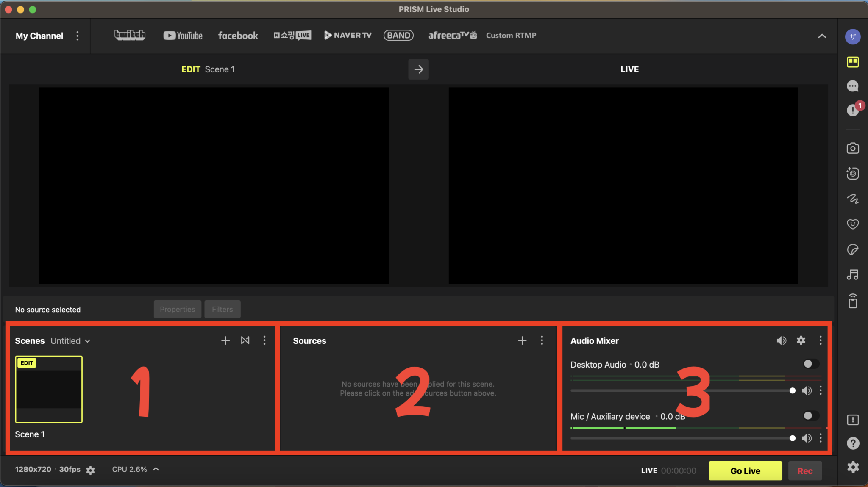The width and height of the screenshot is (868, 487).
Task: Select the YouTube channel option
Action: pyautogui.click(x=183, y=36)
